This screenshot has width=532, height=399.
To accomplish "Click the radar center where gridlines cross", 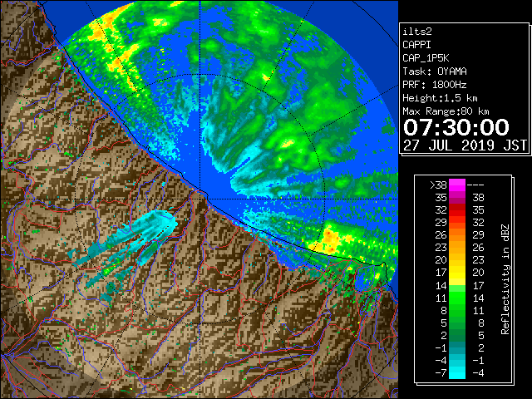I will coord(200,199).
